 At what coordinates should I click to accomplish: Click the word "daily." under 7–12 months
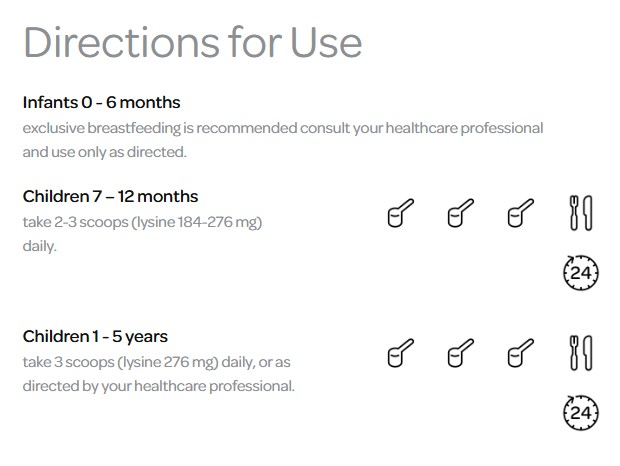[x=39, y=246]
